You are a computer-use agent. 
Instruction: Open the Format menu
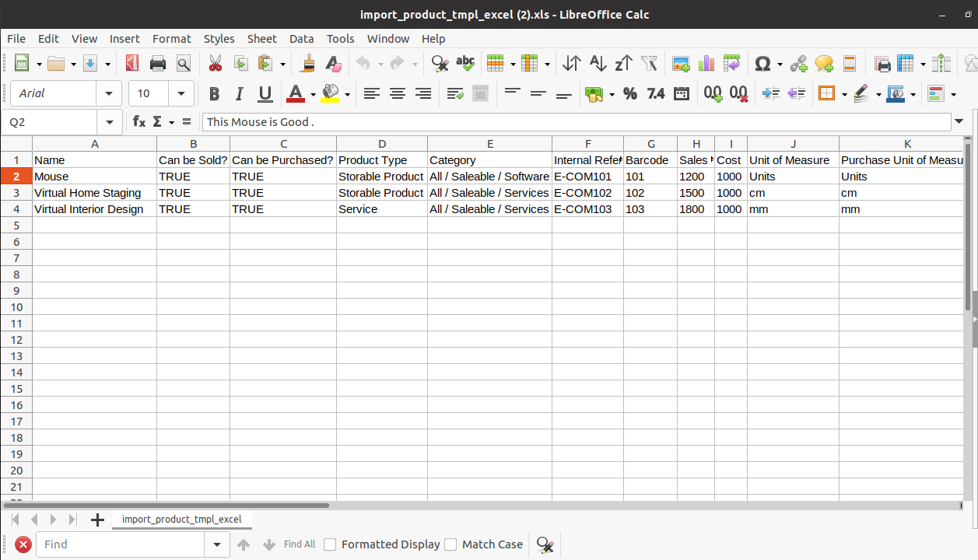click(171, 39)
